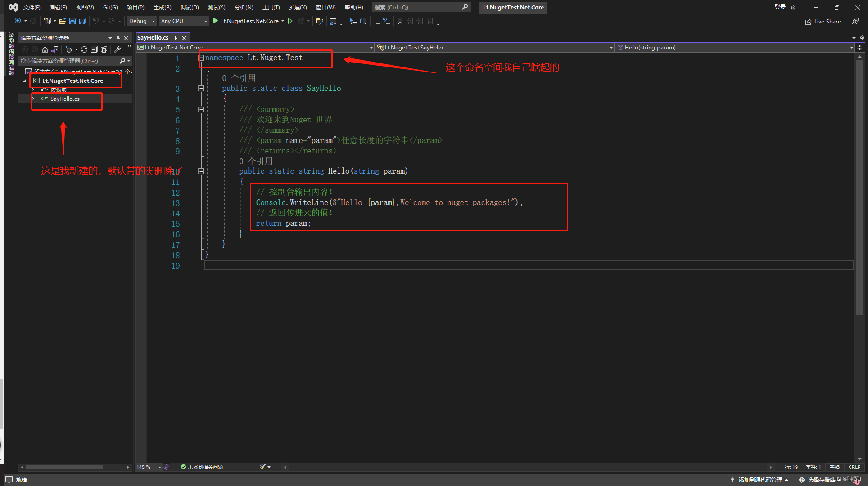Viewport: 868px width, 486px height.
Task: Open the 生成(B) Build menu
Action: pos(162,7)
